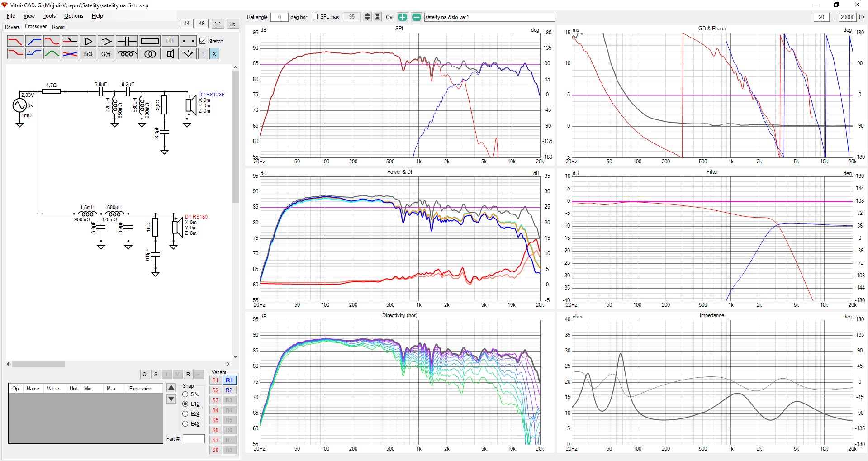
Task: Click the T toolbar button
Action: [x=203, y=54]
